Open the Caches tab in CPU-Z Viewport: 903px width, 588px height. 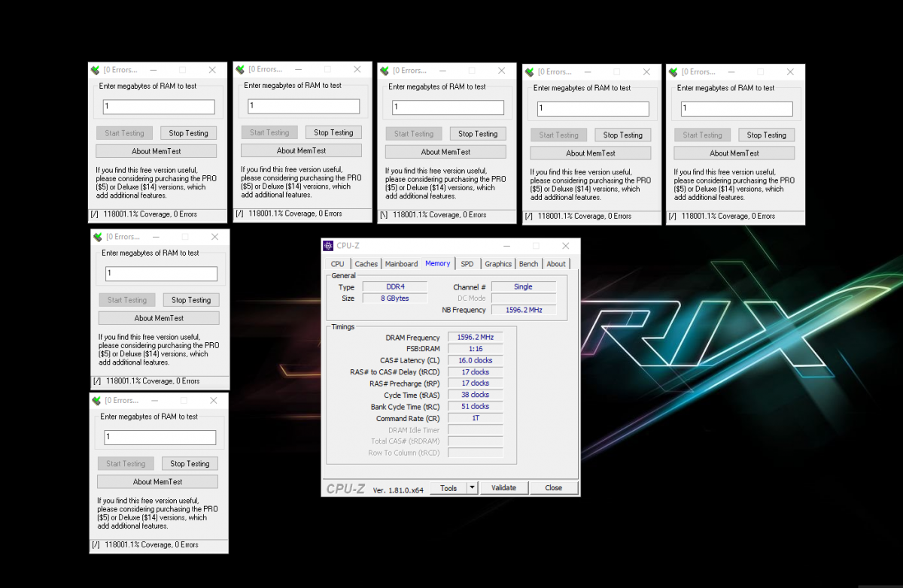[x=366, y=264]
